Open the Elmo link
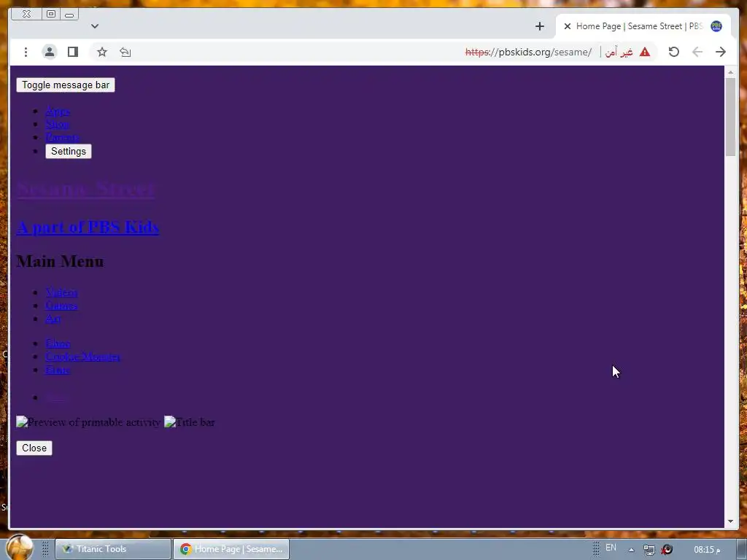This screenshot has width=747, height=560. pyautogui.click(x=58, y=343)
